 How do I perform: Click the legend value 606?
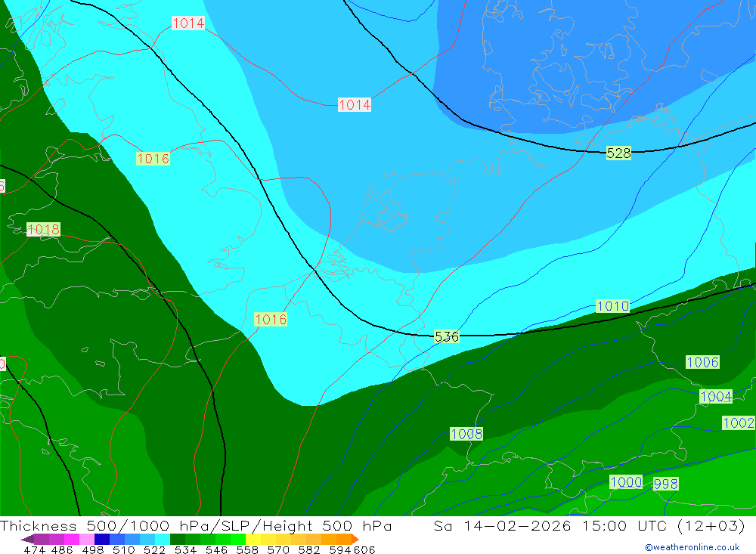[x=364, y=549]
